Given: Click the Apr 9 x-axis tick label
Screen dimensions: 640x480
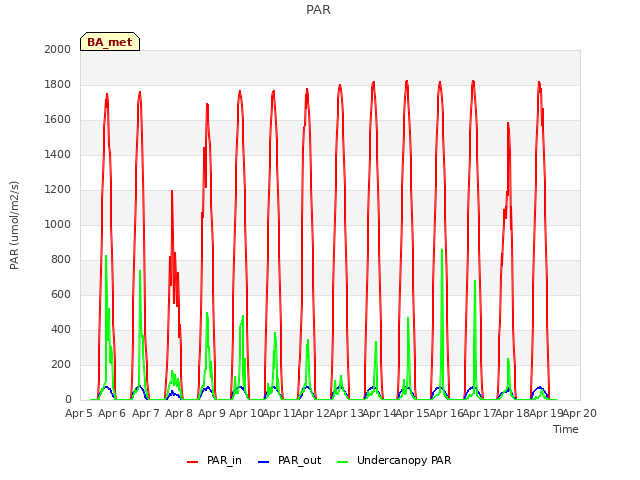Looking at the screenshot, I should [212, 413].
